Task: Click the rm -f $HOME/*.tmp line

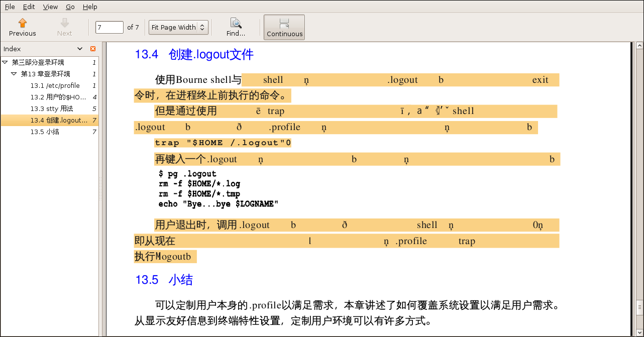Action: [199, 194]
